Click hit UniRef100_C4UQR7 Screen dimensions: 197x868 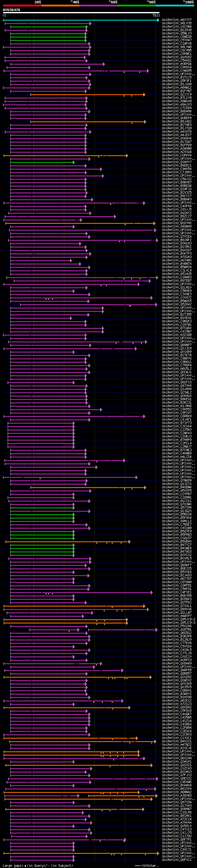177,714
